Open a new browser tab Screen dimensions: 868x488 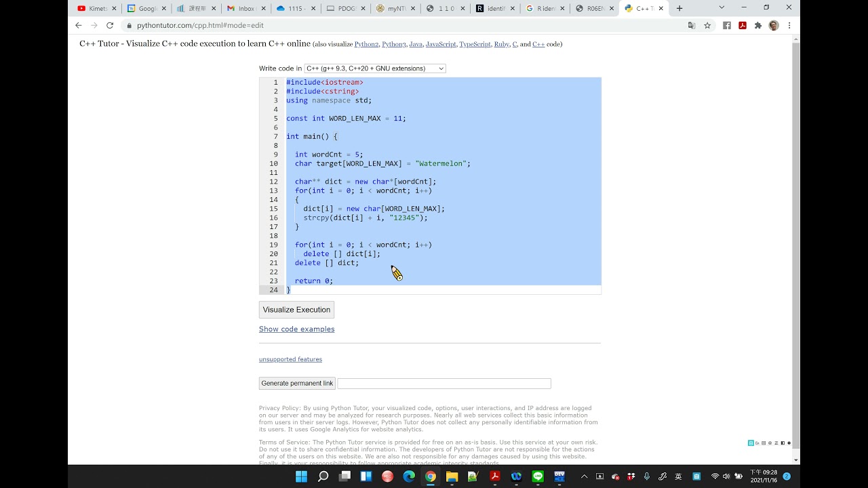(679, 8)
